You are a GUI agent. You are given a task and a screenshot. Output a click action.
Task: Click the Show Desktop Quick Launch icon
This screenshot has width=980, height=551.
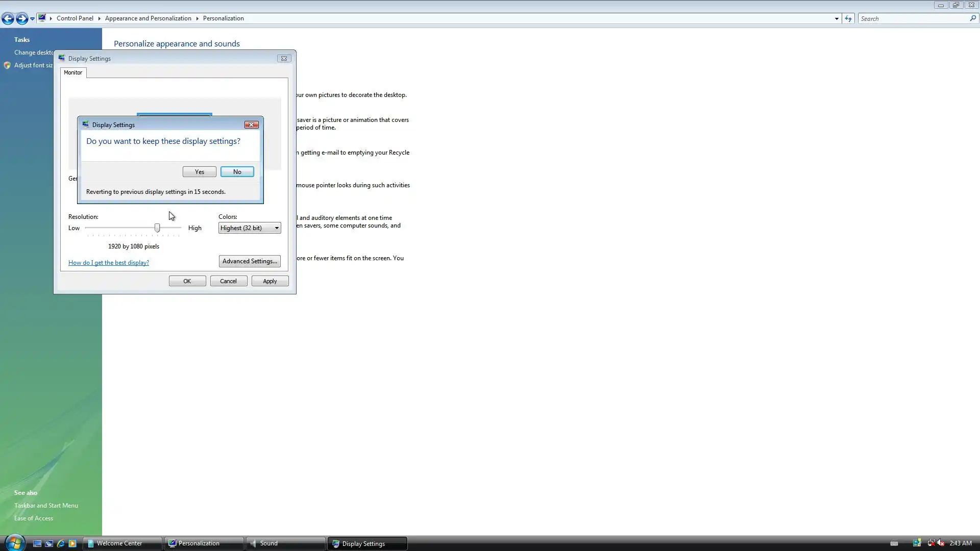(x=37, y=543)
